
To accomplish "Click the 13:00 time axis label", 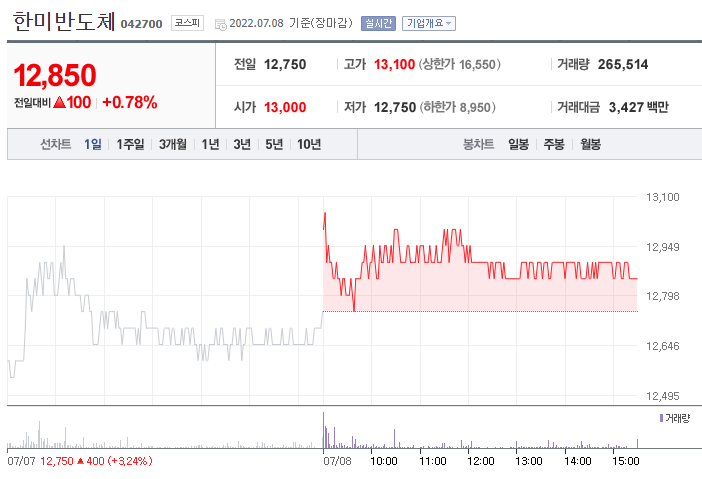I will (x=529, y=461).
